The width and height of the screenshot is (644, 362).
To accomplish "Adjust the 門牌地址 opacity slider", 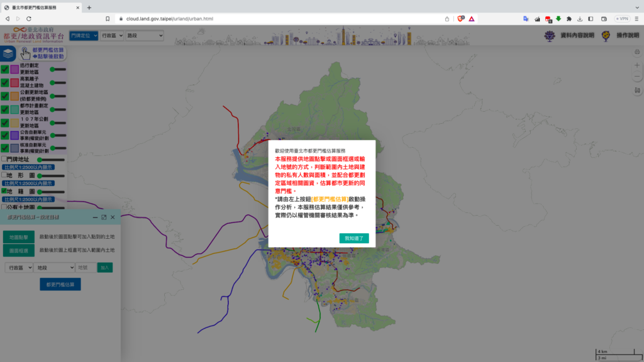I will pyautogui.click(x=51, y=160).
